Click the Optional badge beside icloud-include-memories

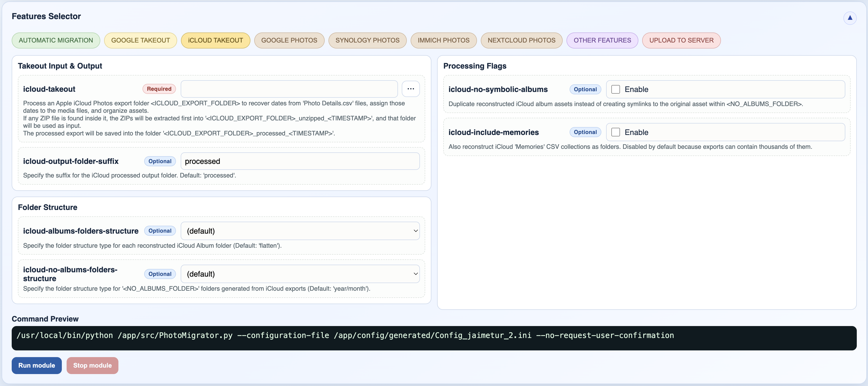point(585,132)
